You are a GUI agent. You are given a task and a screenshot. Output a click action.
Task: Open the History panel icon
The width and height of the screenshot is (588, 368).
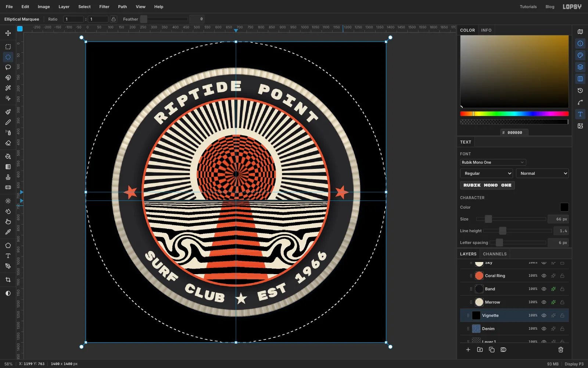click(x=580, y=91)
